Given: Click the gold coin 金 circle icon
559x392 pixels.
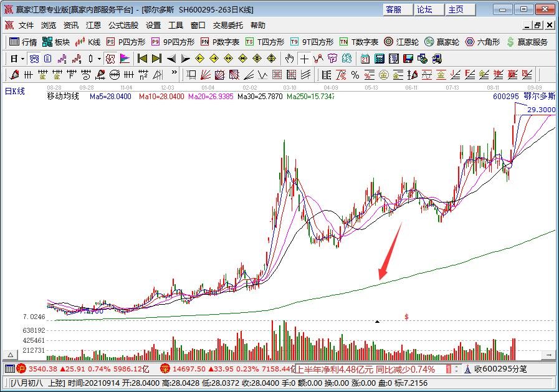Looking at the screenshot, I should pyautogui.click(x=384, y=75).
